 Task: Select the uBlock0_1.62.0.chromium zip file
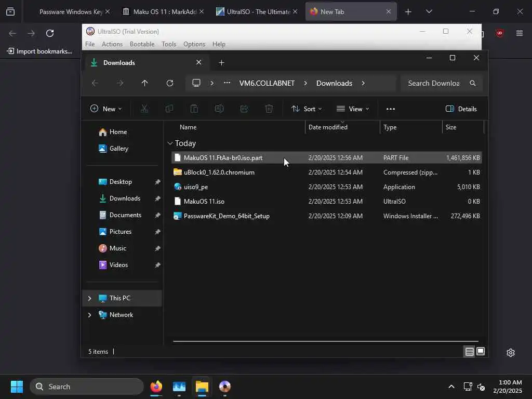[x=326, y=172]
